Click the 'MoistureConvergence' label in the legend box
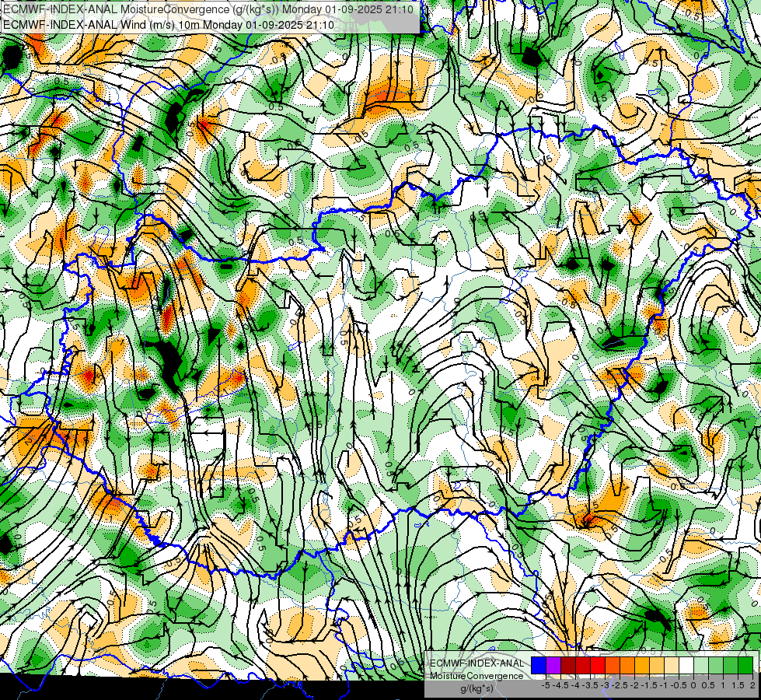This screenshot has height=700, width=761. pyautogui.click(x=477, y=676)
